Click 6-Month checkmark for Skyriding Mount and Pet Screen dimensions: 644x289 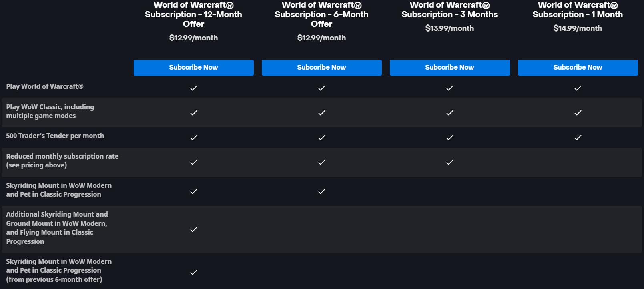(322, 191)
